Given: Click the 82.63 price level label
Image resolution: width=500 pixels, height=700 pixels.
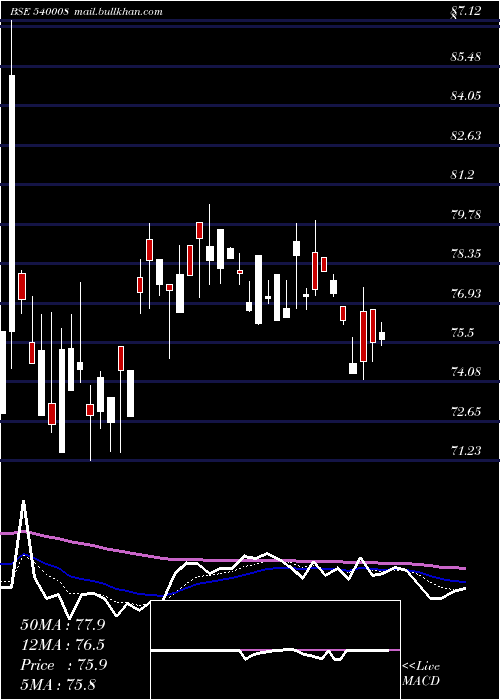Looking at the screenshot, I should (466, 136).
